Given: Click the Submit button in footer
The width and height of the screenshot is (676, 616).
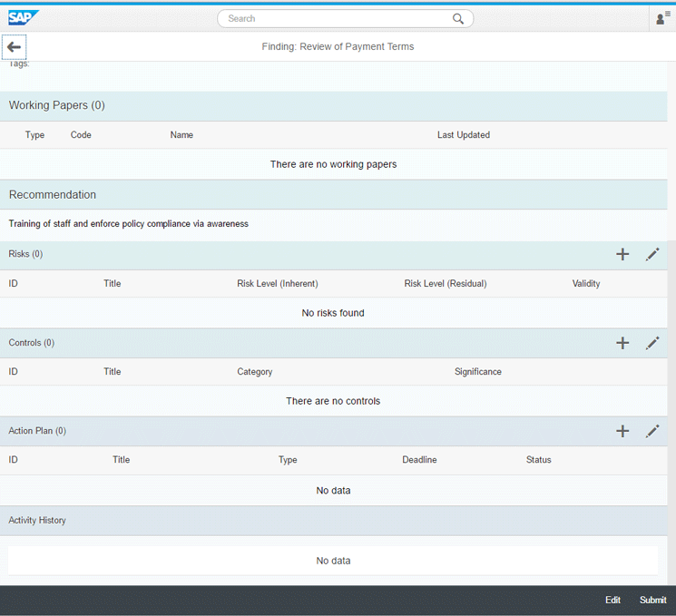Looking at the screenshot, I should pos(652,600).
